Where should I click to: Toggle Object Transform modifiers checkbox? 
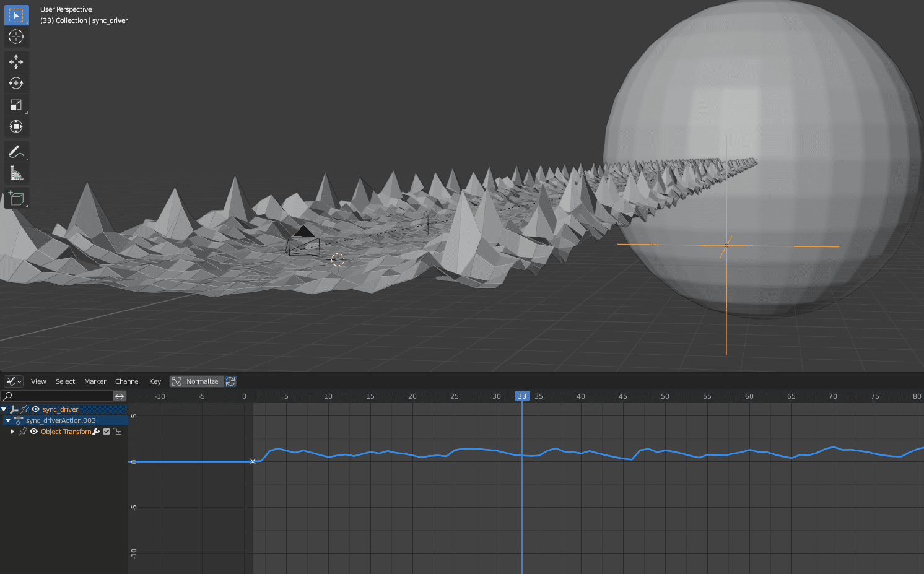107,432
